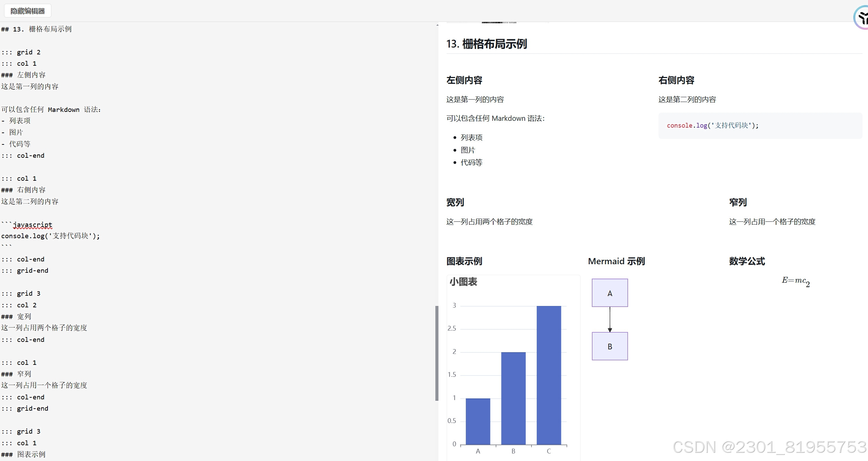Click the E=mc2 math formula

point(795,281)
